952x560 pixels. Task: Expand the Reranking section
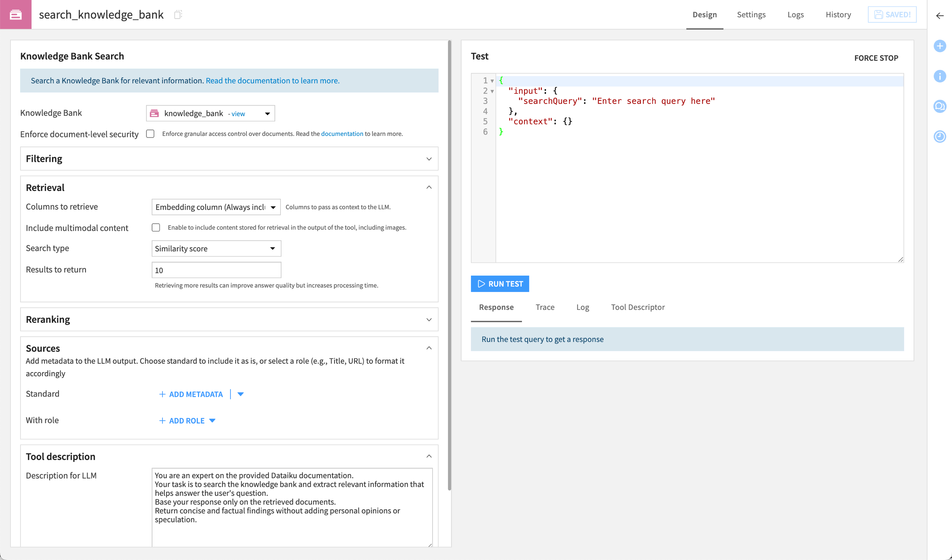pos(429,319)
